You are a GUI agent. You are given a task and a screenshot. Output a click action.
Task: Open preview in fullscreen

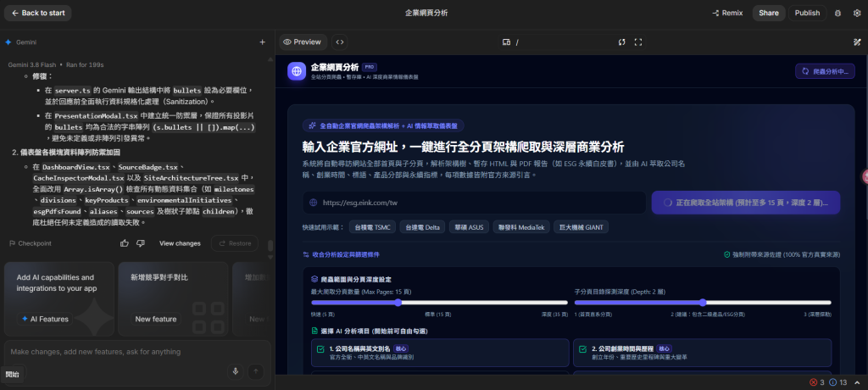[637, 42]
